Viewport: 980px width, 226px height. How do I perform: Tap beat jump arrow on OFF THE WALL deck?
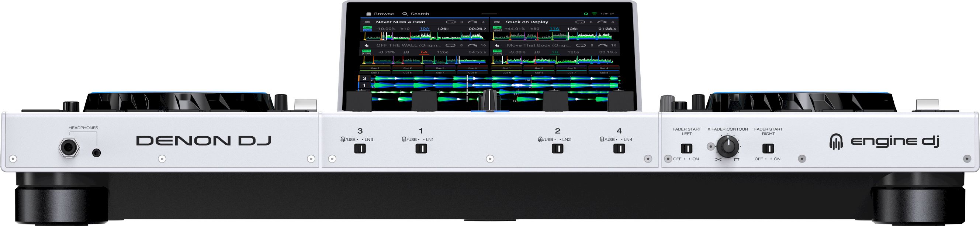tap(472, 45)
